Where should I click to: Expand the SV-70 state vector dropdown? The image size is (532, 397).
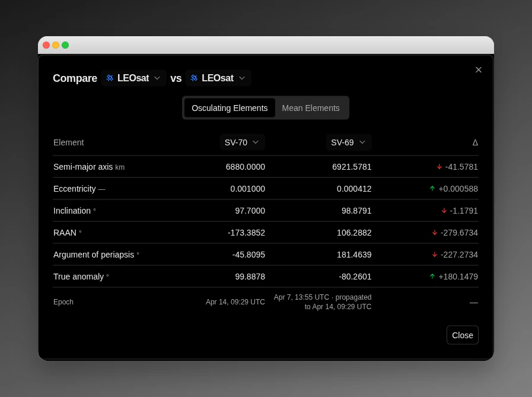tap(242, 142)
